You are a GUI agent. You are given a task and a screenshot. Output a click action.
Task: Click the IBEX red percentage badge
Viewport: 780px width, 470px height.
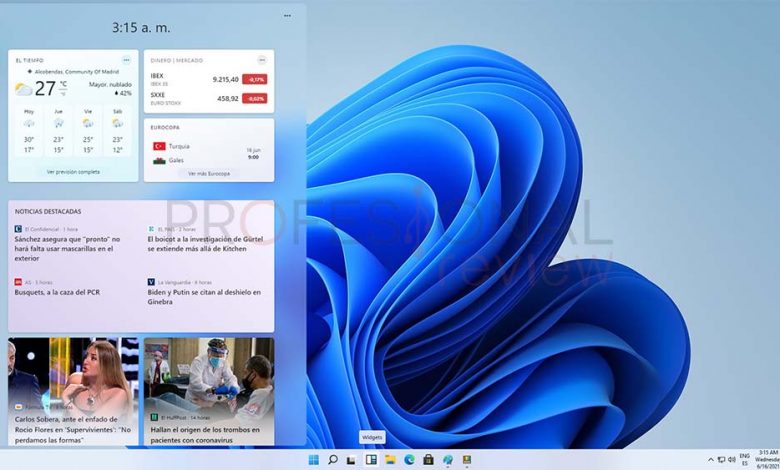(x=255, y=79)
